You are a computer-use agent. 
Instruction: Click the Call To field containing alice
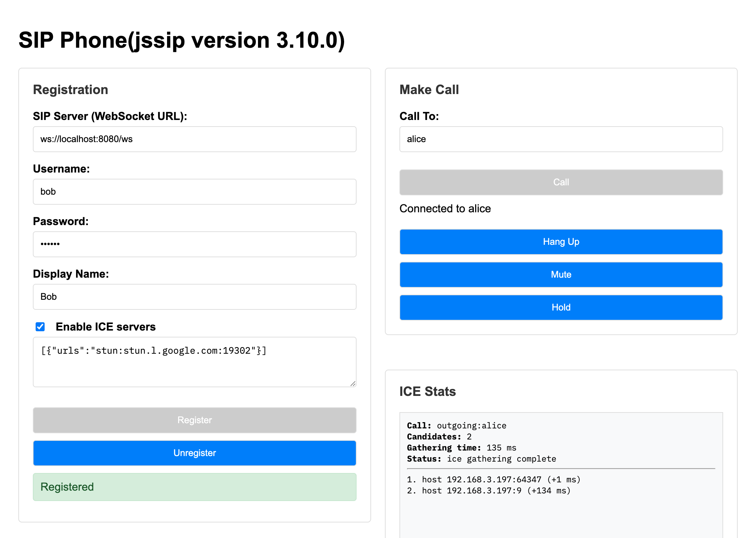(x=561, y=139)
